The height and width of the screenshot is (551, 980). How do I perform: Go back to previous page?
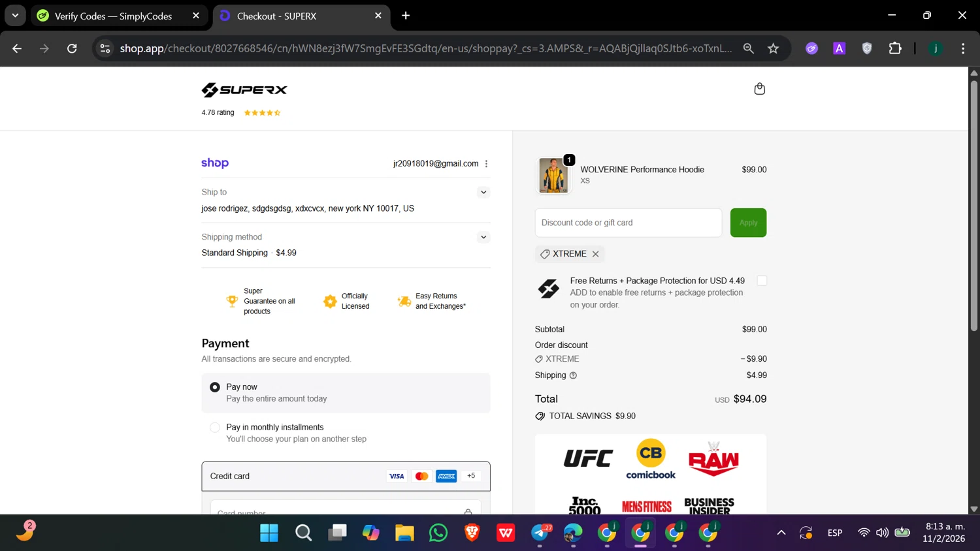(17, 48)
